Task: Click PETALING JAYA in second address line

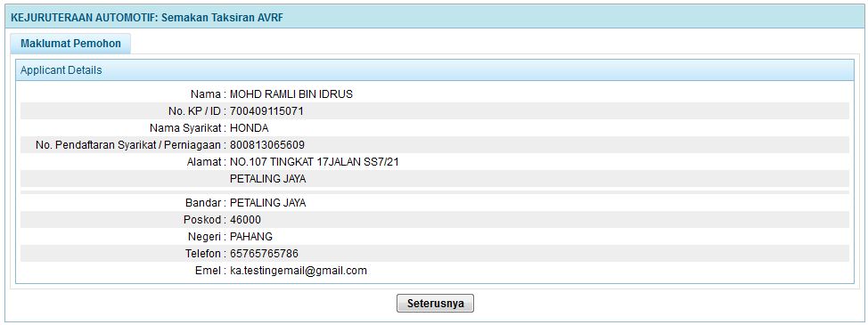Action: pos(268,180)
